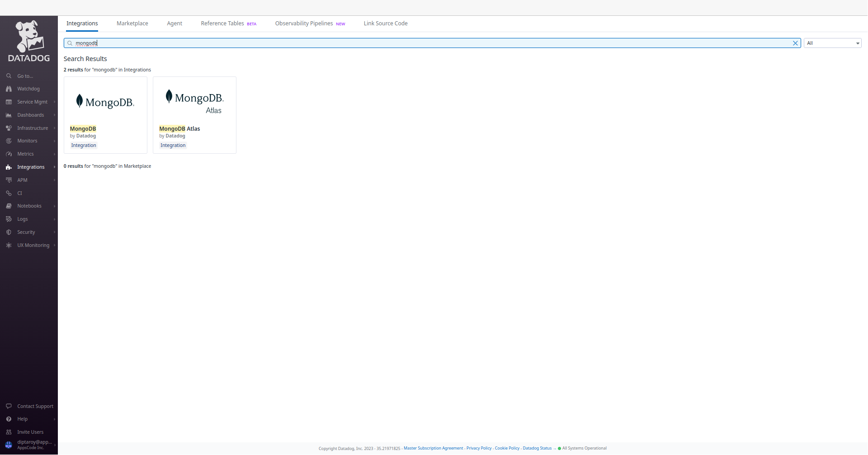Click the Datadog logo
Screen dimensions: 868x455
click(28, 40)
